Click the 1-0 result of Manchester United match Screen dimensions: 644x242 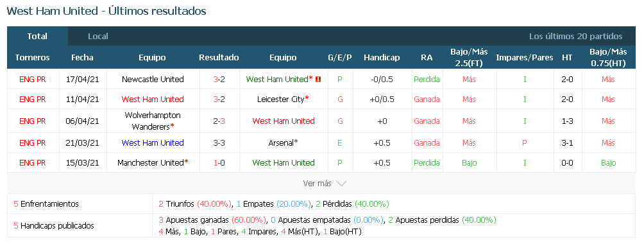click(219, 162)
